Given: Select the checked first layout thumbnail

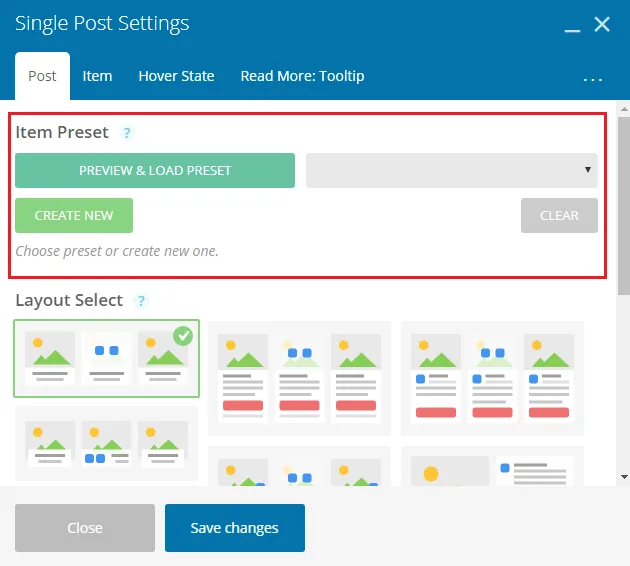Looking at the screenshot, I should coord(106,358).
